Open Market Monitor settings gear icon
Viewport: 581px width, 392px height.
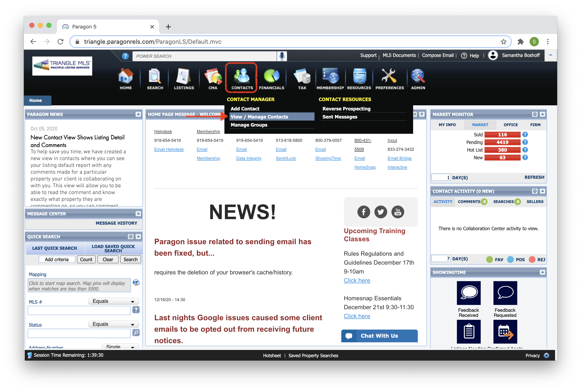click(534, 114)
